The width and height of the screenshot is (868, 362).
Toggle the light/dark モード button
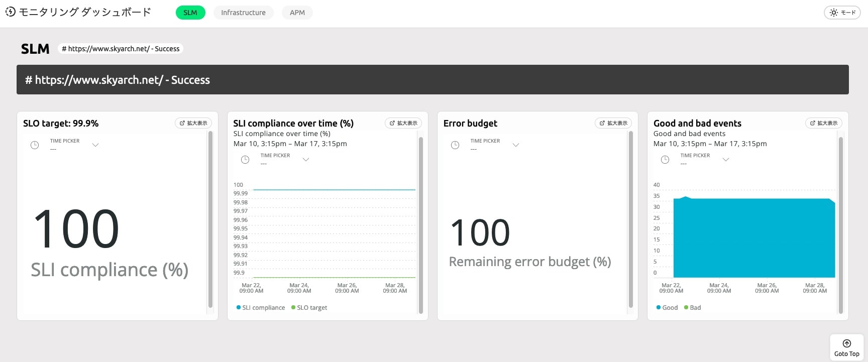coord(842,13)
